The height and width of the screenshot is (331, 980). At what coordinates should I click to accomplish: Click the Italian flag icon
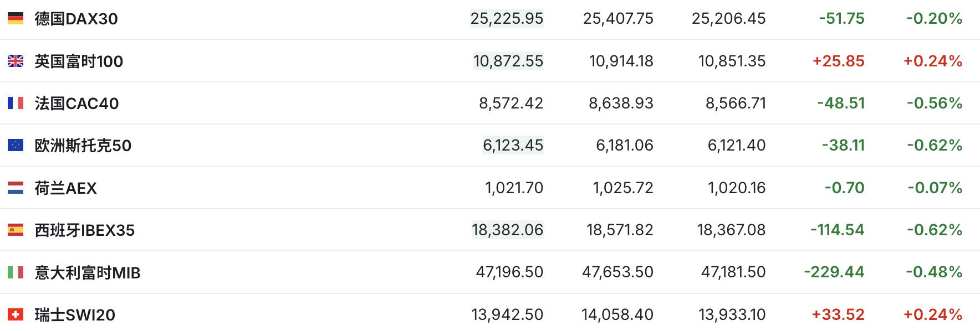[16, 272]
